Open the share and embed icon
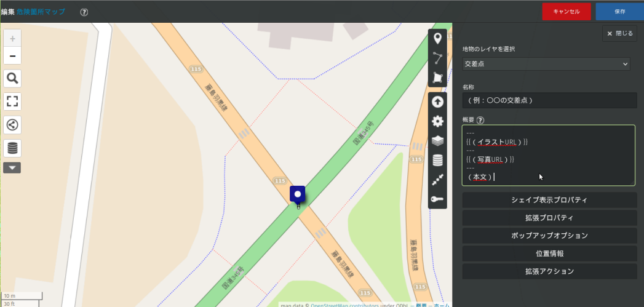The width and height of the screenshot is (644, 307). [12, 124]
